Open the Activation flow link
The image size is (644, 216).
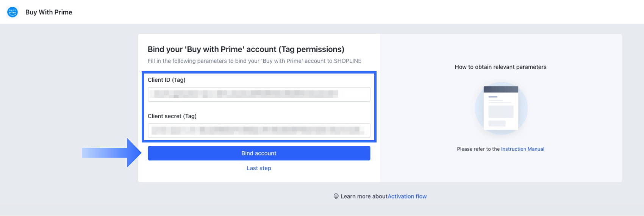pos(407,196)
